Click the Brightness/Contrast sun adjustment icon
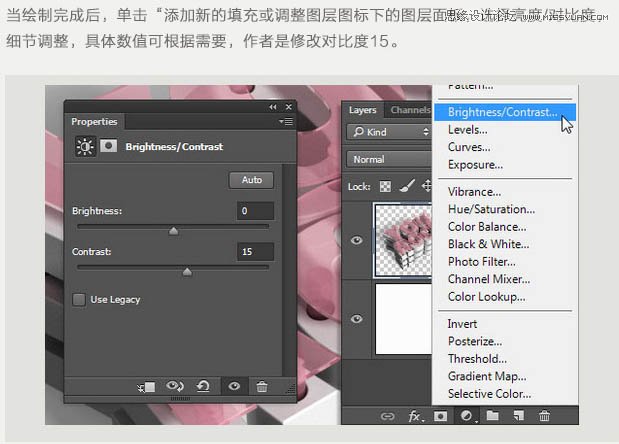Image resolution: width=619 pixels, height=444 pixels. tap(85, 147)
